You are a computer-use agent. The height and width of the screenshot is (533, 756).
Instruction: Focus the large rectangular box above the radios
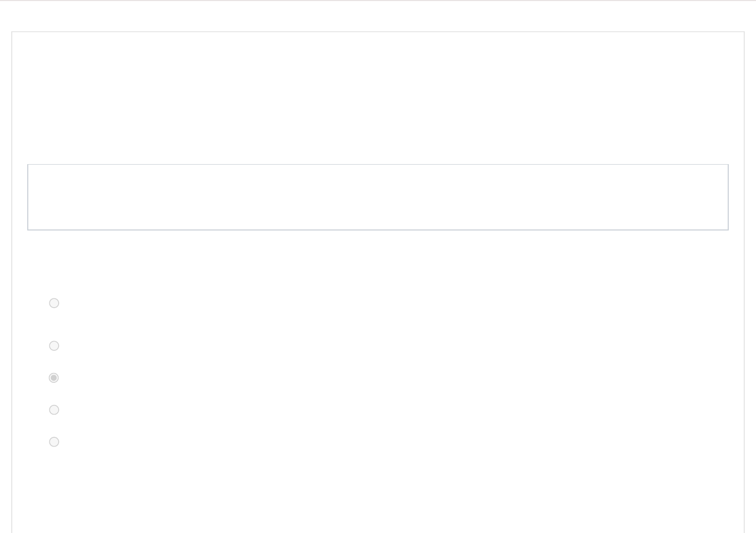tap(378, 197)
